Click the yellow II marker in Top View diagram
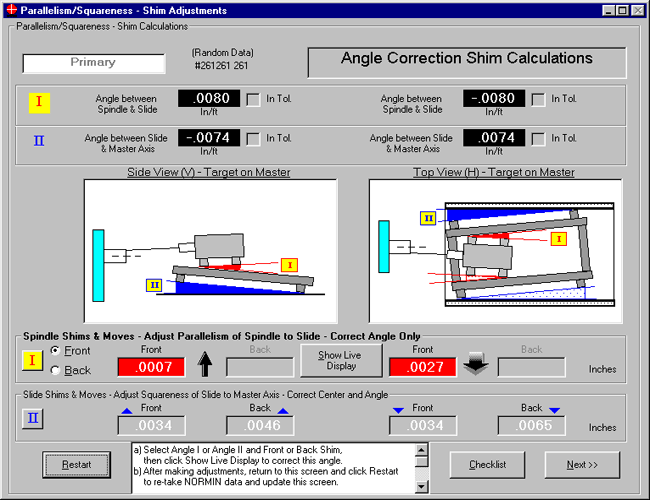The width and height of the screenshot is (650, 500). pos(428,218)
